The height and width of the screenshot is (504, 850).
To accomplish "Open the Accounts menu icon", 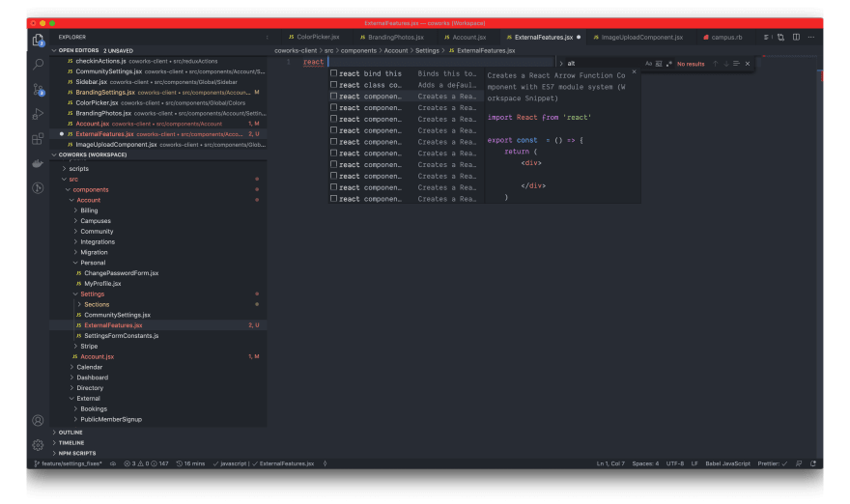I will [38, 420].
